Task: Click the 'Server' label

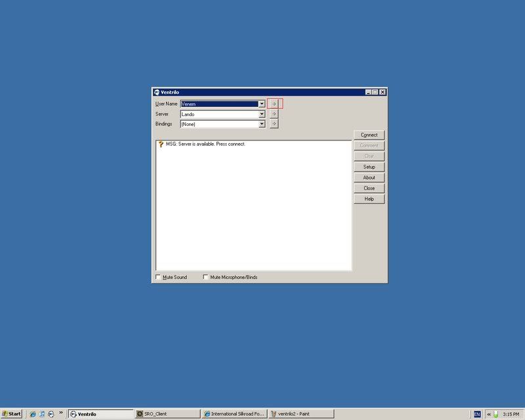Action: [161, 114]
